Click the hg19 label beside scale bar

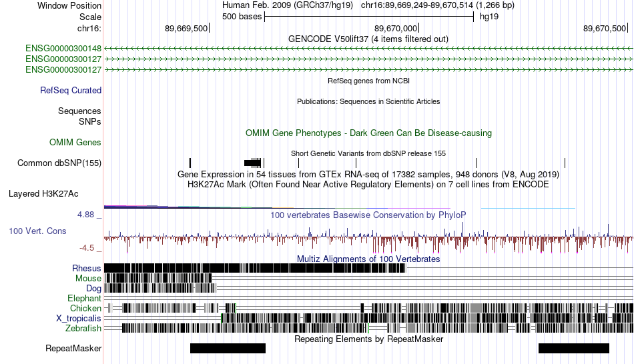click(489, 17)
